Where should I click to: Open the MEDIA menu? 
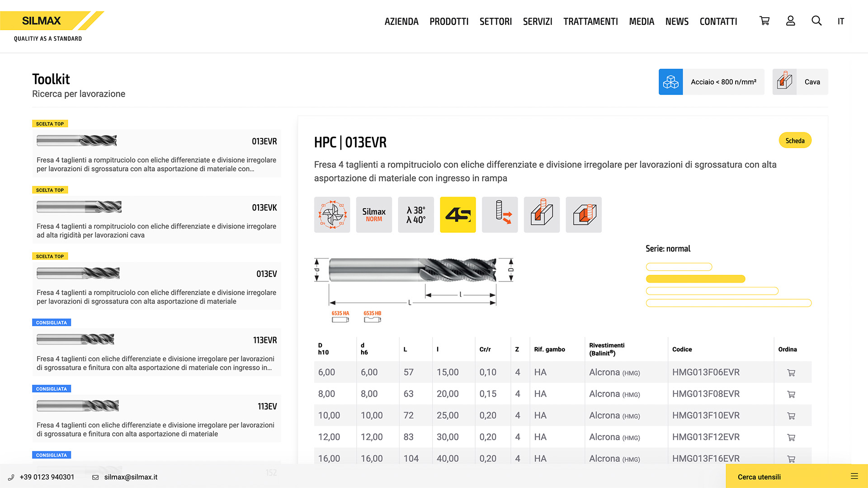pyautogui.click(x=642, y=21)
